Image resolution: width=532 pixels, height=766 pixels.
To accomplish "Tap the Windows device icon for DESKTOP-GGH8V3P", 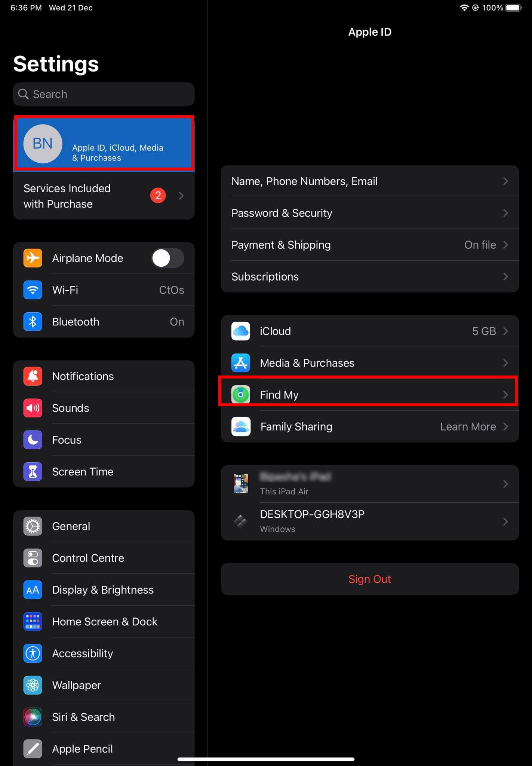I will pyautogui.click(x=240, y=521).
